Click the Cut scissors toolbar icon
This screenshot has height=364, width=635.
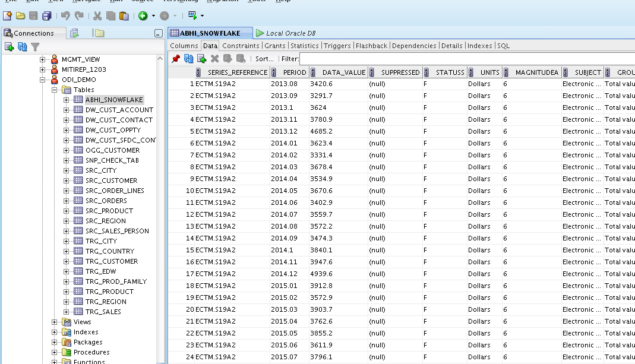coord(97,15)
